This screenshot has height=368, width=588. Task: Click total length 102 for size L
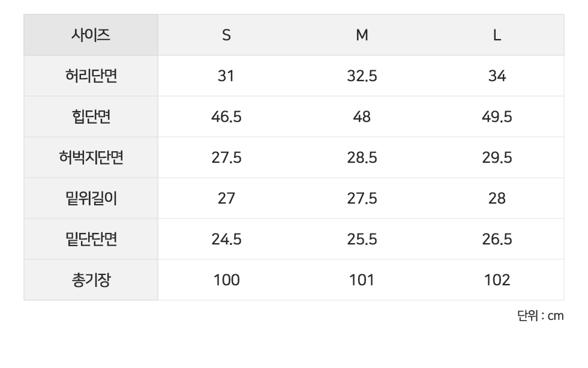[497, 280]
